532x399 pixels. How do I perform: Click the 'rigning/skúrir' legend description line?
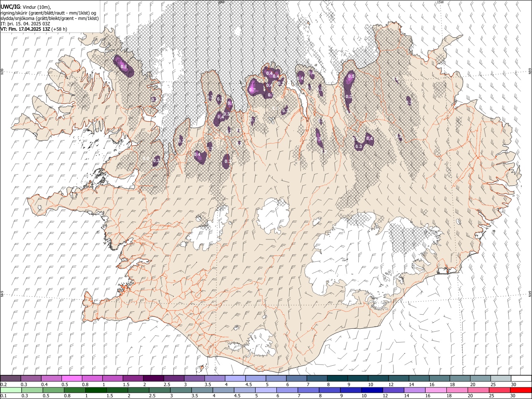pos(48,13)
